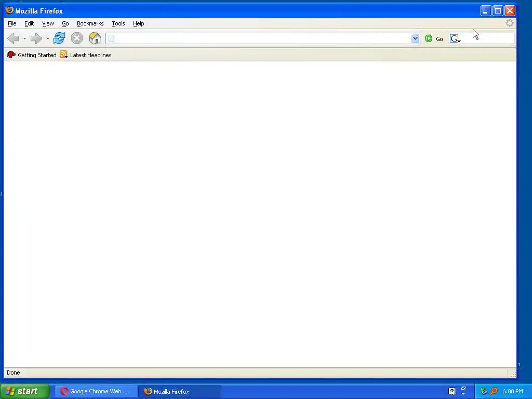The image size is (532, 399).
Task: Open the Help menu
Action: pos(138,23)
